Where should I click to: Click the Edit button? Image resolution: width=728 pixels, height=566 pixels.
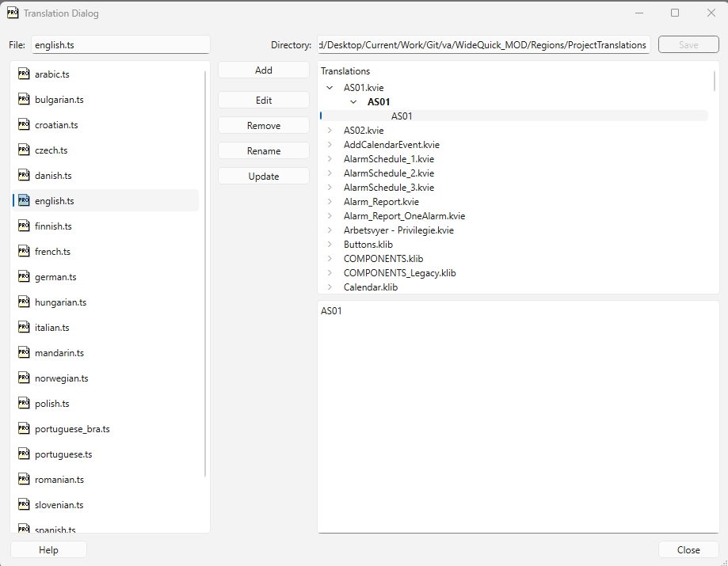pos(264,101)
